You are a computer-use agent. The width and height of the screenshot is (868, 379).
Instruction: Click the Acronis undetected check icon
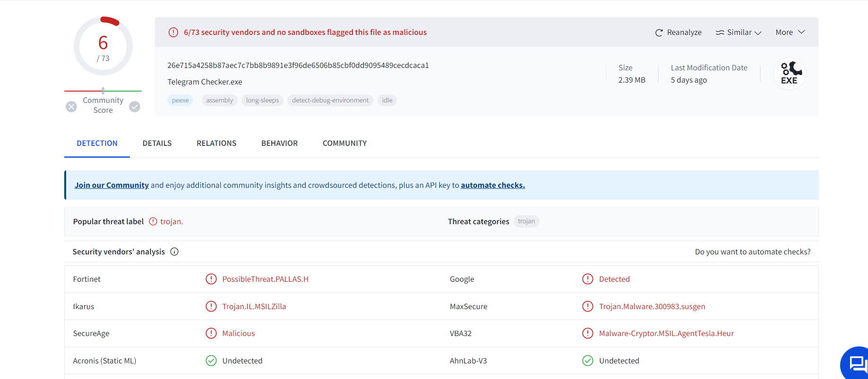pyautogui.click(x=211, y=361)
